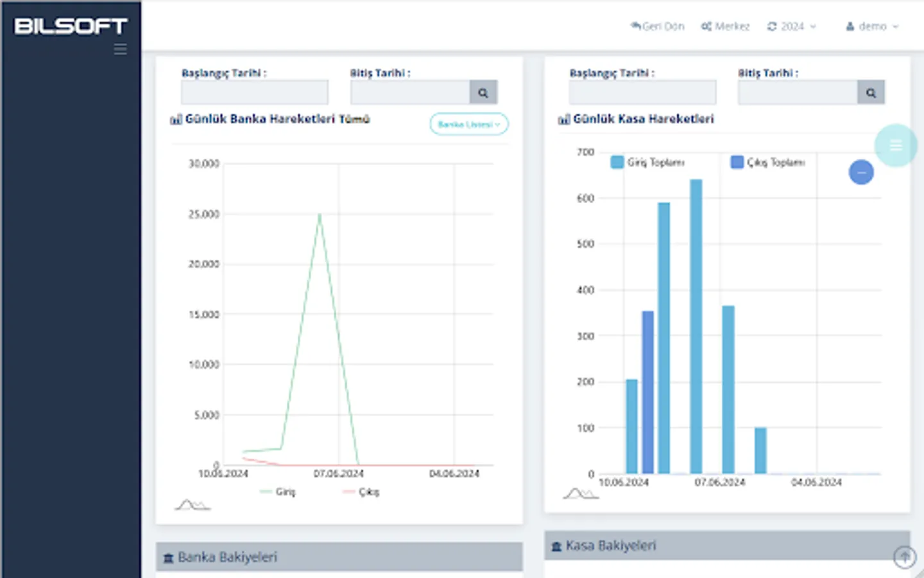Viewport: 924px width, 578px height.
Task: Search bank movements by date
Action: point(483,92)
